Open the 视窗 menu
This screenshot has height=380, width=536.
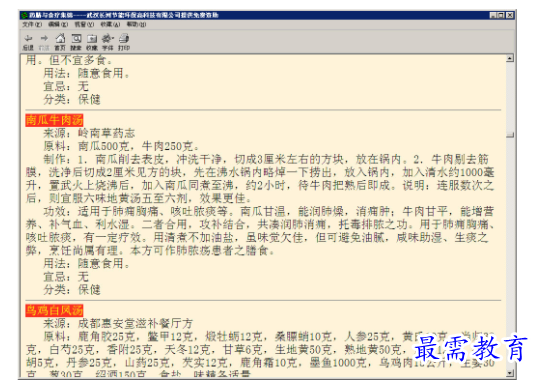(84, 25)
